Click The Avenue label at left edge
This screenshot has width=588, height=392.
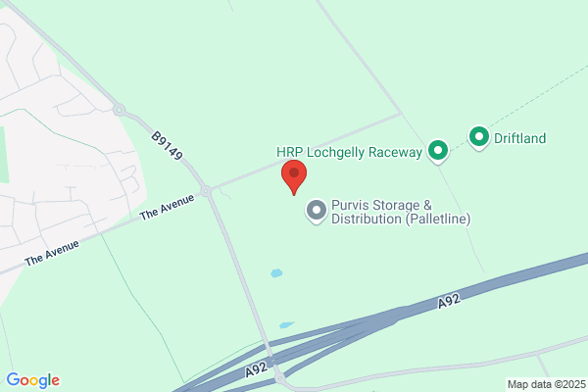tap(52, 253)
